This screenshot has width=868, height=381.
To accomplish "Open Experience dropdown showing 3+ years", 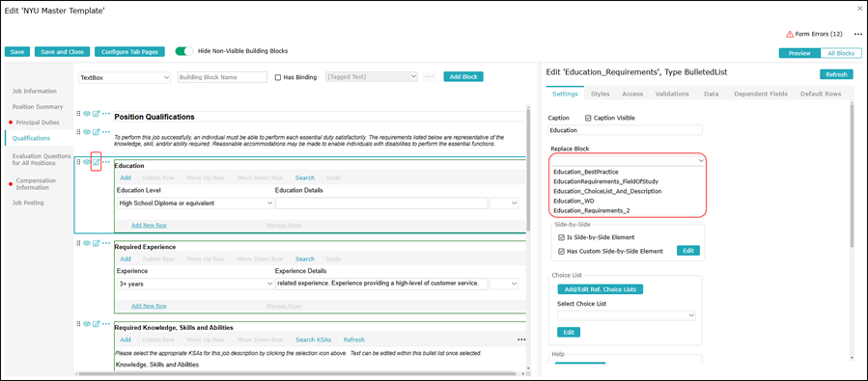I will pyautogui.click(x=195, y=284).
